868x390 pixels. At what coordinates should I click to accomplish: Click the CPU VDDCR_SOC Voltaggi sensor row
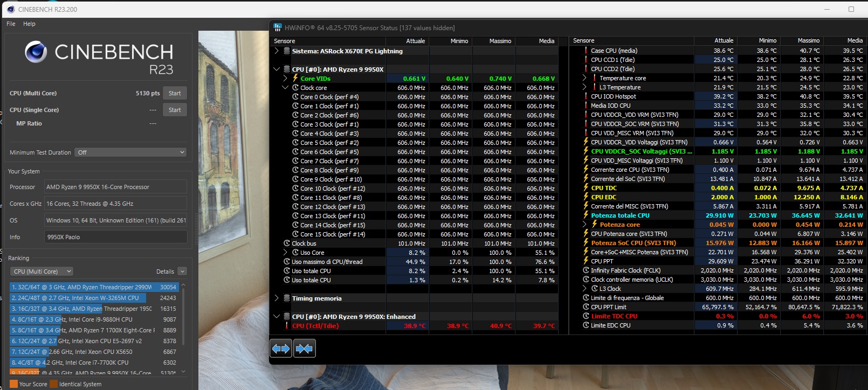719,151
